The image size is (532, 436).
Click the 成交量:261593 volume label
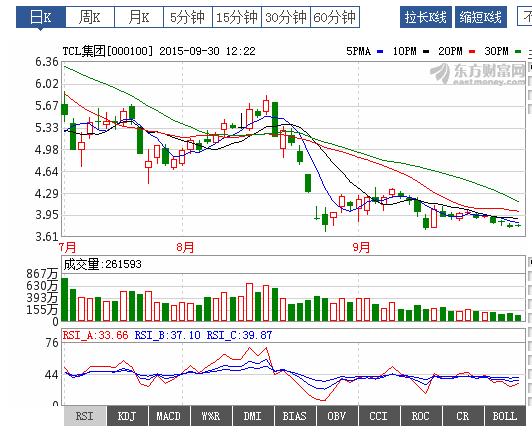102,264
